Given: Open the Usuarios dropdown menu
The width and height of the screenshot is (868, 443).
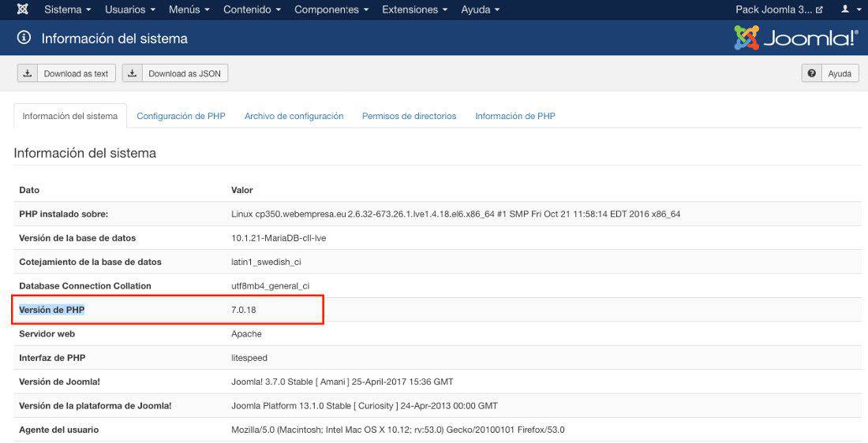Looking at the screenshot, I should pos(130,9).
